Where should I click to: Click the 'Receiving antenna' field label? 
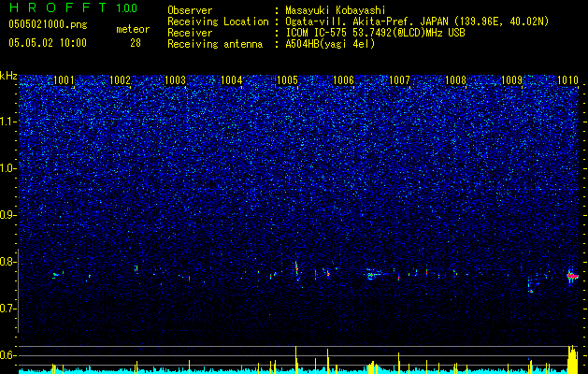(215, 44)
